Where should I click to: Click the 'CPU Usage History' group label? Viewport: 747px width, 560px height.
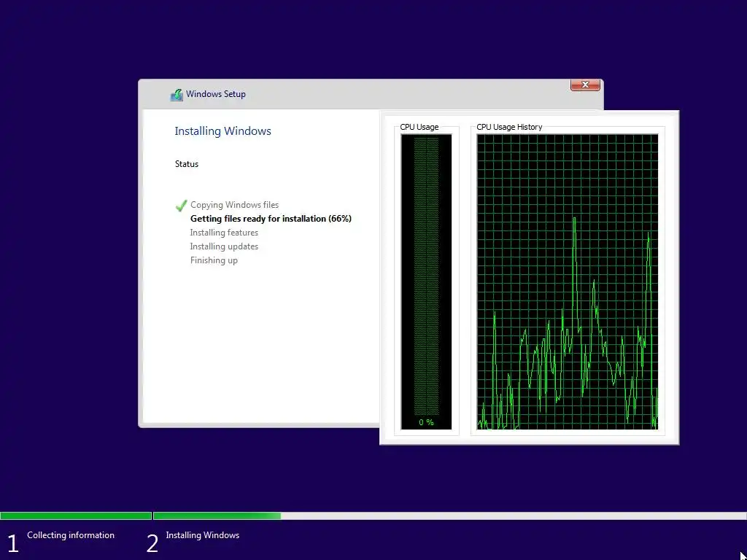click(x=509, y=127)
